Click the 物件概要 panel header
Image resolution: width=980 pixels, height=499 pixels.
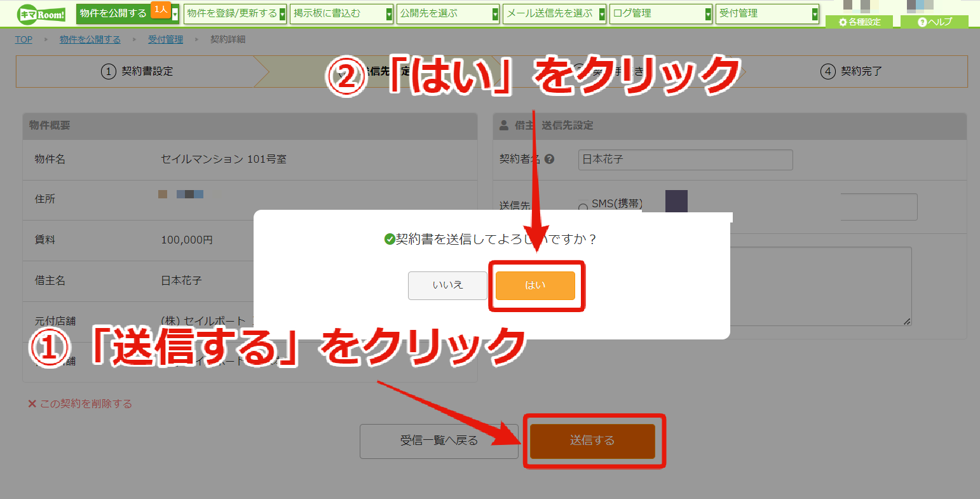point(250,126)
